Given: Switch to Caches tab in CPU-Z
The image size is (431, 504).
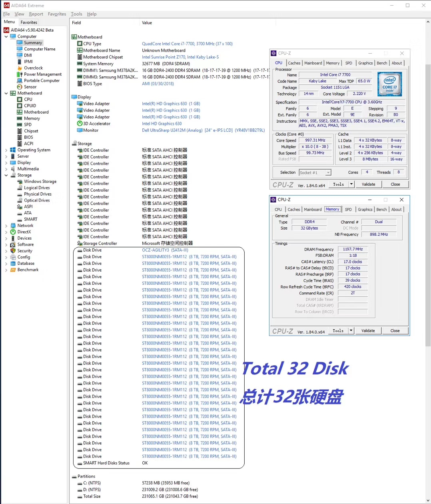Looking at the screenshot, I should coord(294,63).
